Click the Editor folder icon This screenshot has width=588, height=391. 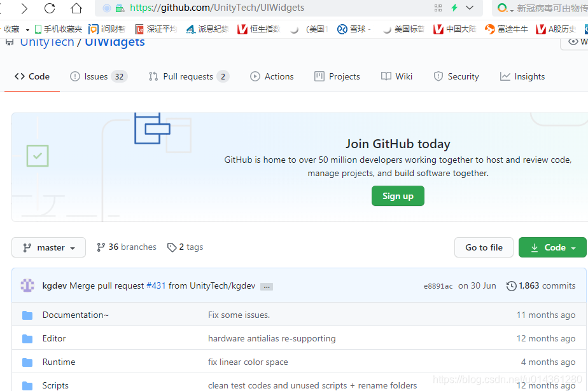coord(27,339)
